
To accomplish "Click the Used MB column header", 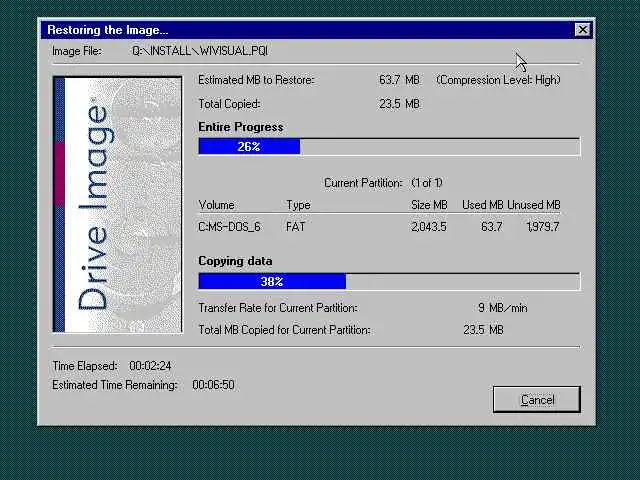I will click(482, 205).
